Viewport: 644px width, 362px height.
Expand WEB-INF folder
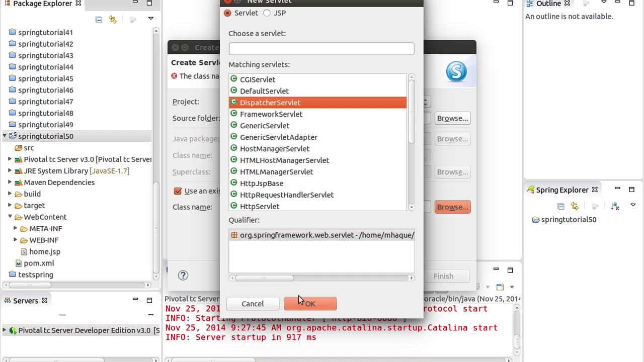(x=15, y=240)
